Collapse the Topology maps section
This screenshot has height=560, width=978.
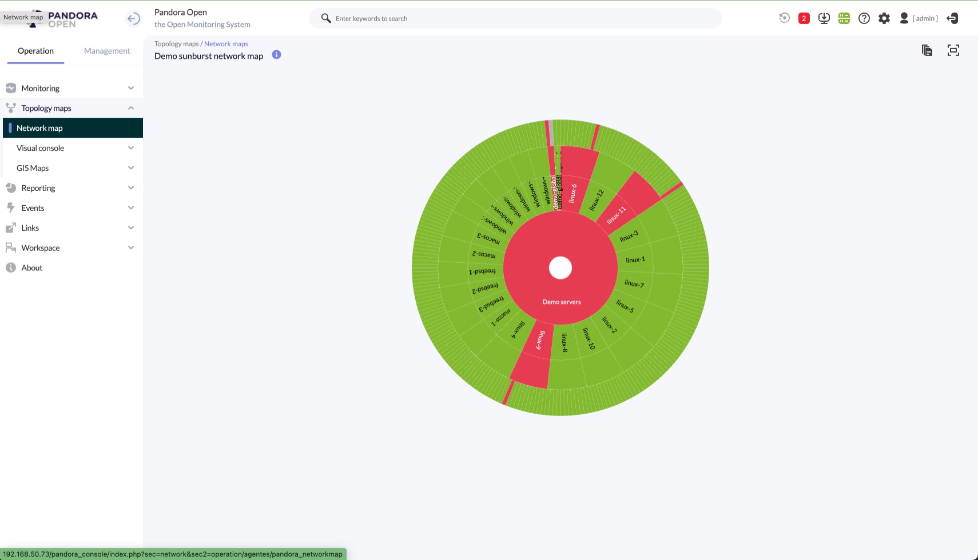(x=130, y=108)
